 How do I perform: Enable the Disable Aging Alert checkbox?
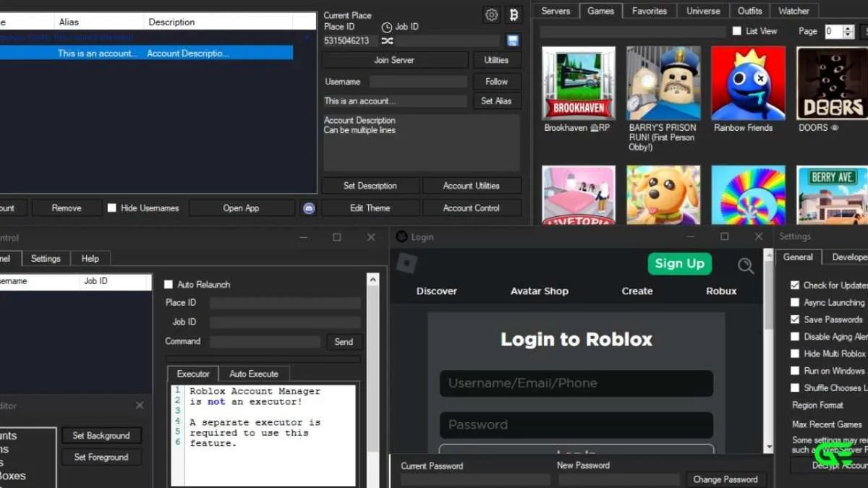[795, 336]
